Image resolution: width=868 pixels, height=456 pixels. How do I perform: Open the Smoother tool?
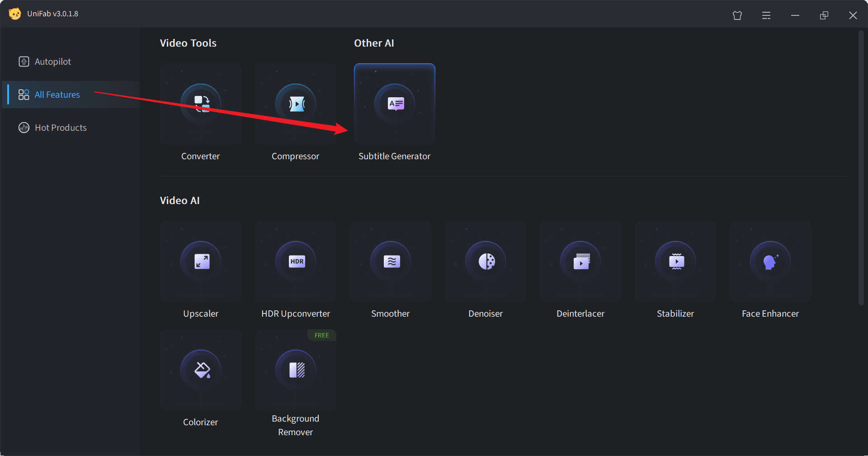click(390, 261)
